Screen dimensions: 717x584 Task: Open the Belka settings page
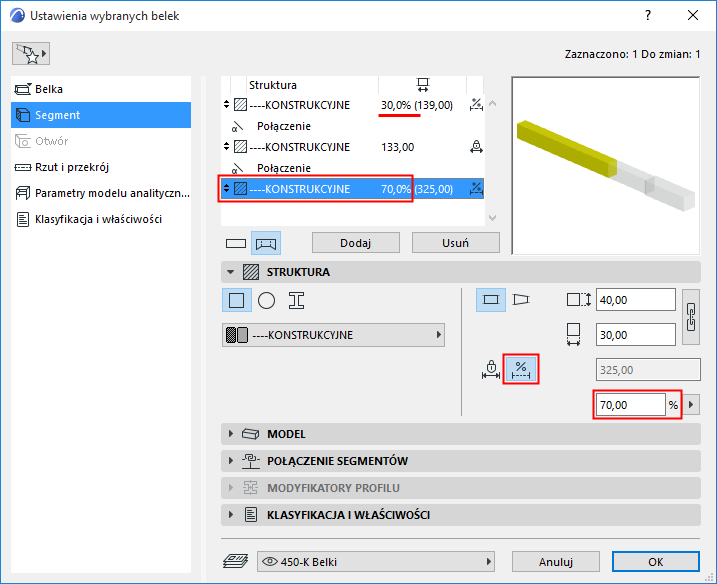coord(101,89)
